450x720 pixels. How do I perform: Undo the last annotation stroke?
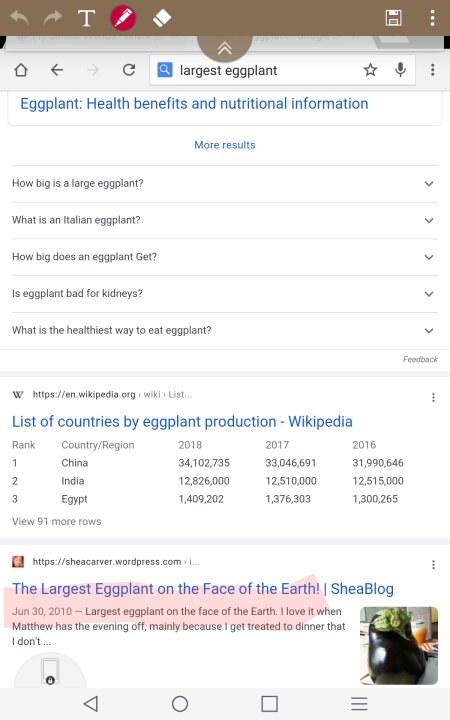(19, 17)
